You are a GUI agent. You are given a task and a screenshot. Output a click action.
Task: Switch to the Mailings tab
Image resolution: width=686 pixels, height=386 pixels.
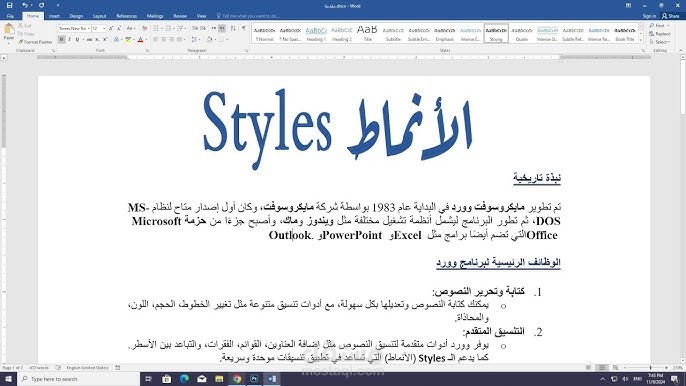(155, 16)
